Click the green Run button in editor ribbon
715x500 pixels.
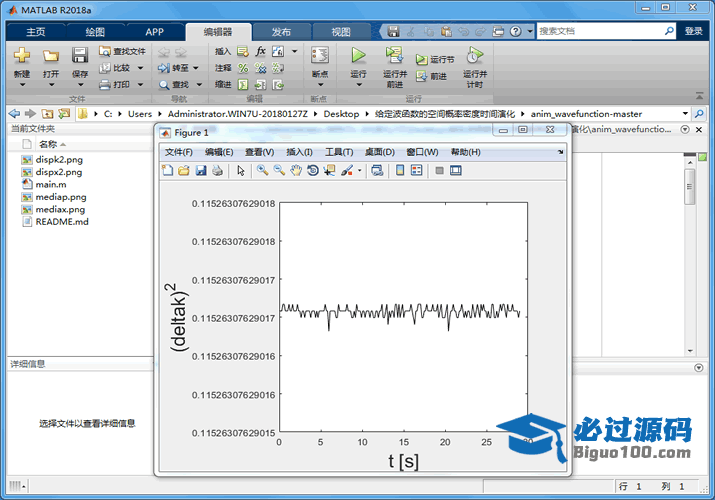coord(358,56)
